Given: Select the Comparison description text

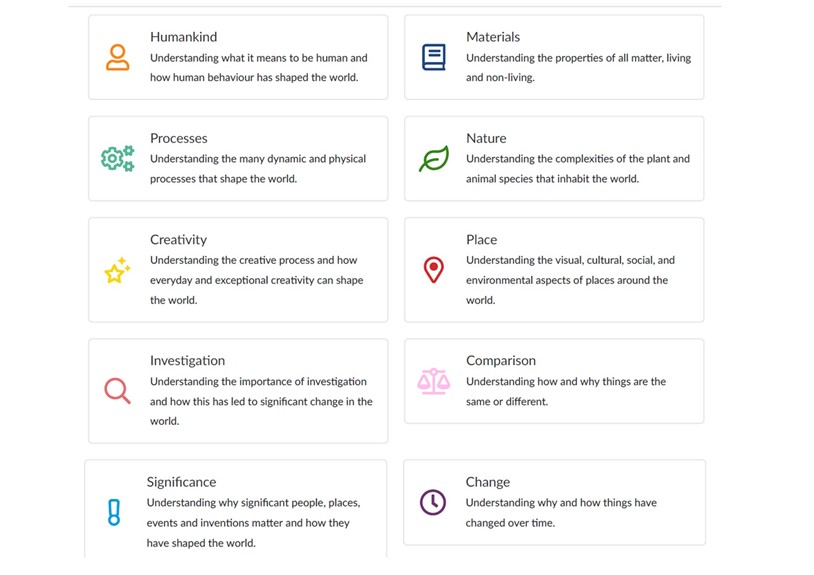Looking at the screenshot, I should (x=566, y=391).
